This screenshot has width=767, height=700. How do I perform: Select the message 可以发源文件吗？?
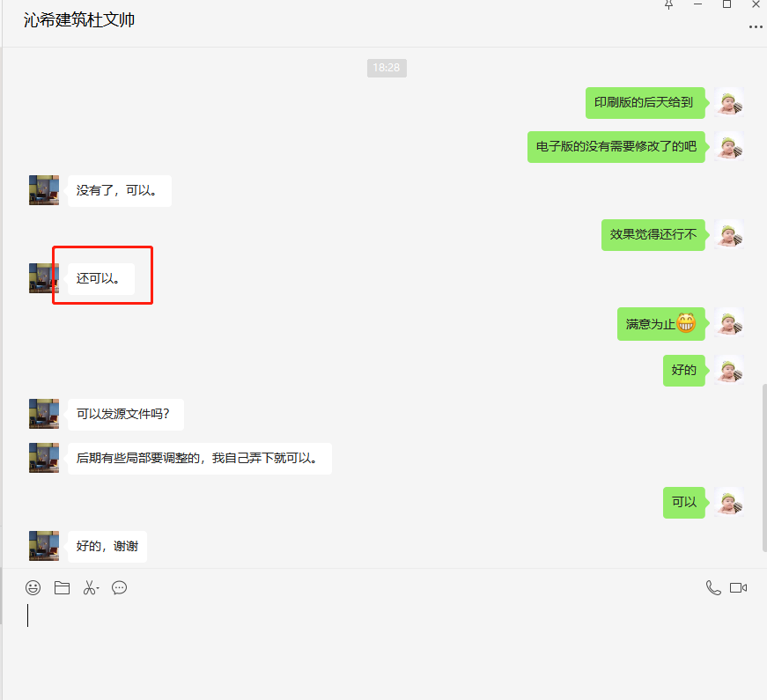[125, 414]
